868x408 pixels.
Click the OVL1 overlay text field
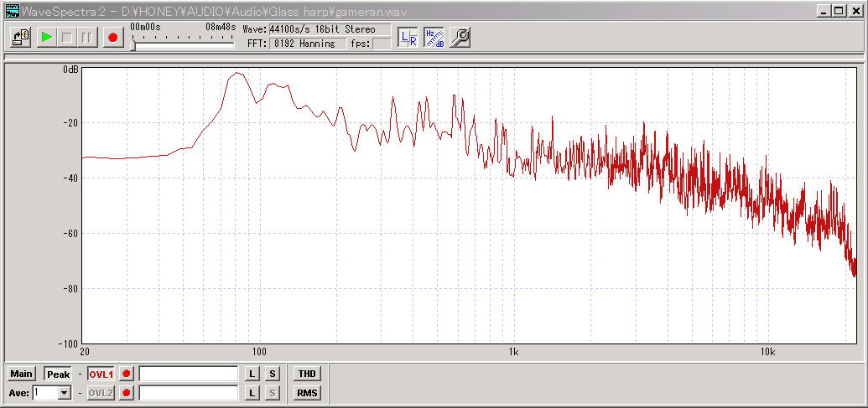point(189,374)
